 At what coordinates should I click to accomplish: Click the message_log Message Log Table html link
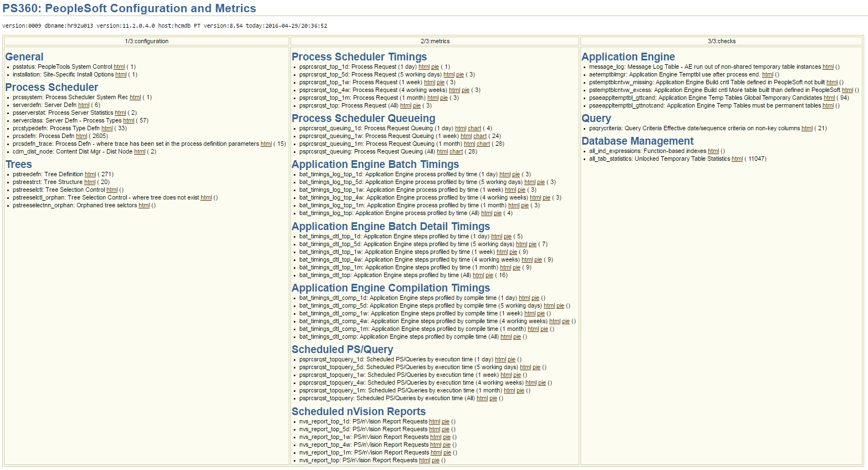[828, 67]
